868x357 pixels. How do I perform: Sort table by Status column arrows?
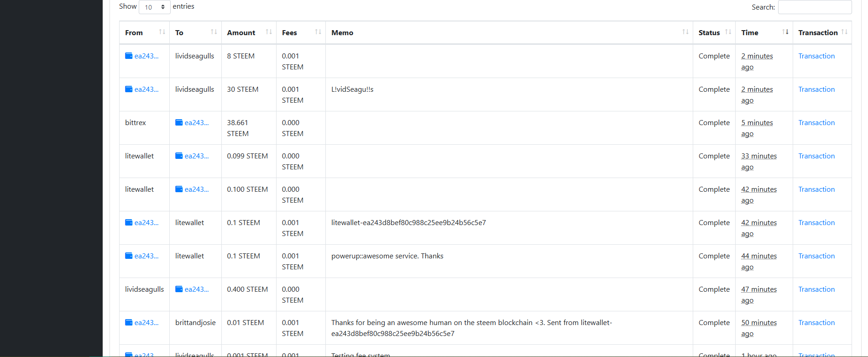click(x=728, y=32)
